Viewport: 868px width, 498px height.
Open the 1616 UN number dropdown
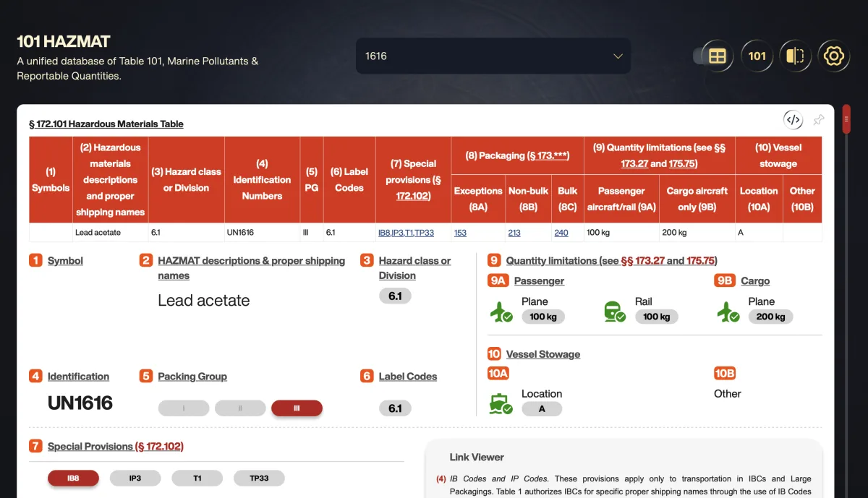tap(493, 56)
